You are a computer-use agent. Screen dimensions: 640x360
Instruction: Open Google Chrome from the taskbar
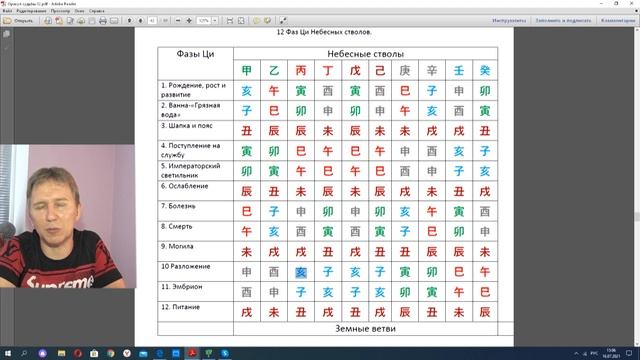111,353
